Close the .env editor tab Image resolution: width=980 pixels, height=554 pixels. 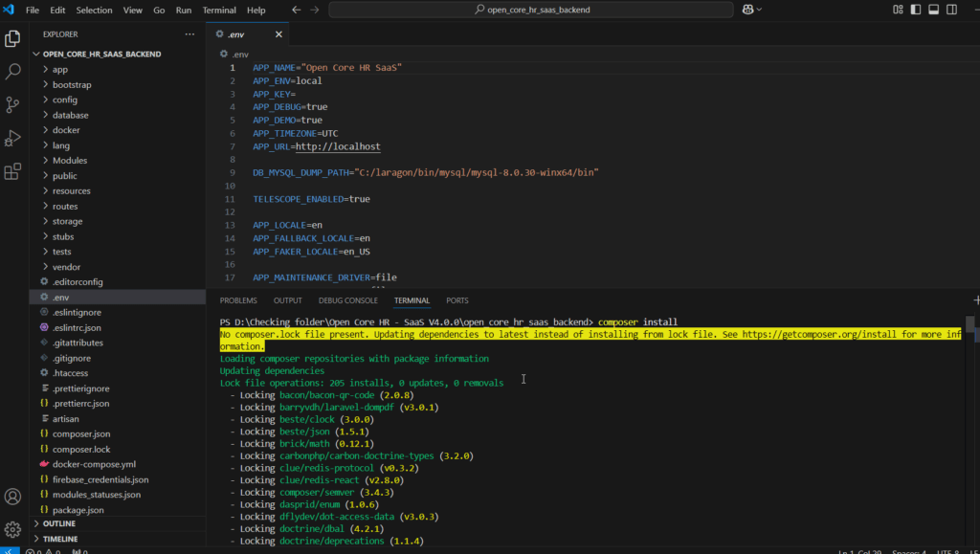[278, 34]
